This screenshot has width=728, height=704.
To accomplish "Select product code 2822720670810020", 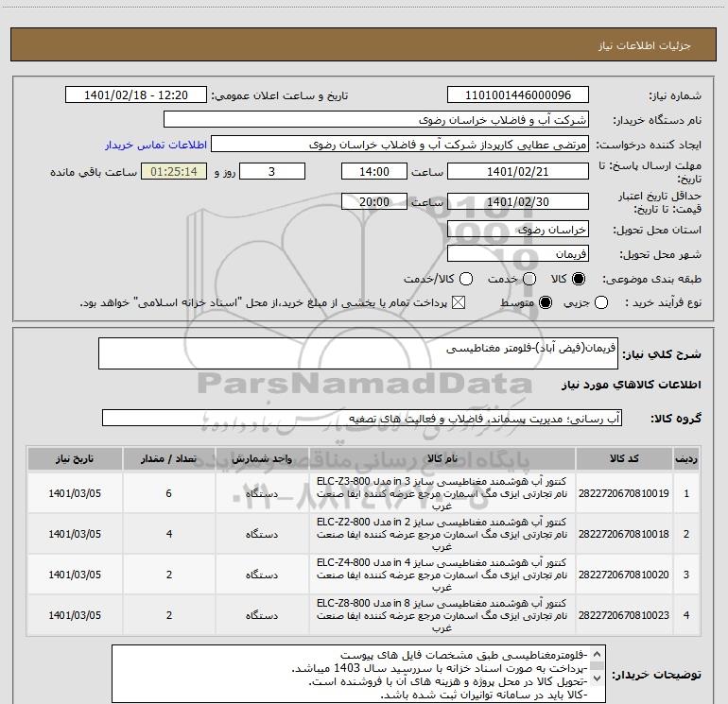I will click(x=624, y=575).
